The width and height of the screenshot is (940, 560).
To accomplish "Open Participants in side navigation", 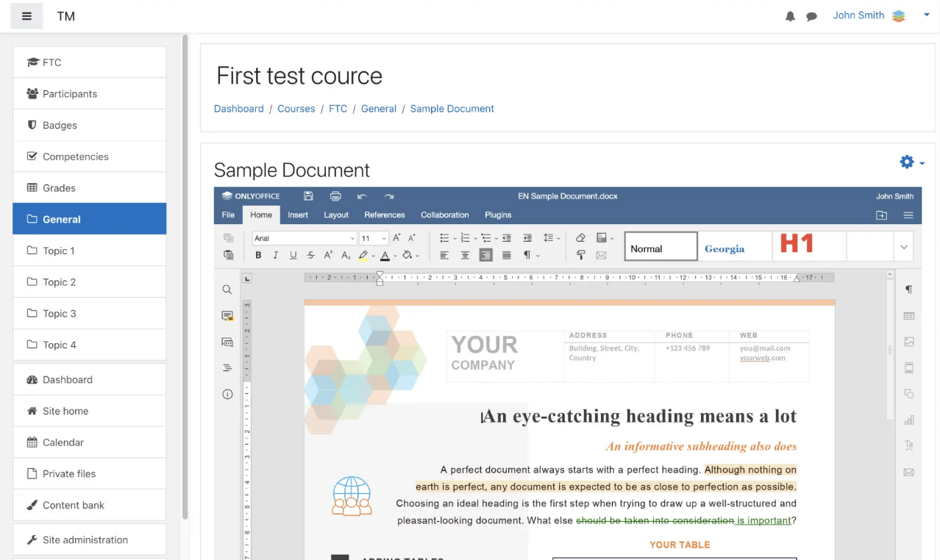I will click(x=90, y=94).
